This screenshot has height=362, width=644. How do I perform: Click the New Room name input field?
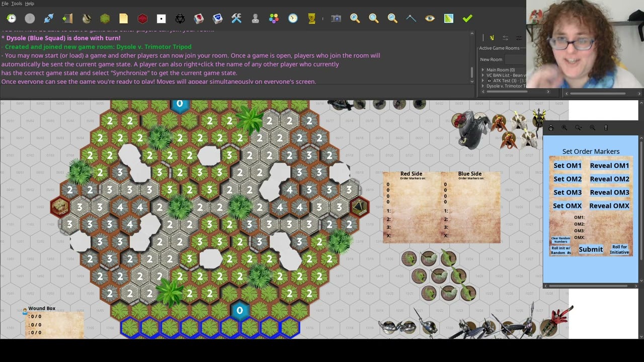coord(516,59)
